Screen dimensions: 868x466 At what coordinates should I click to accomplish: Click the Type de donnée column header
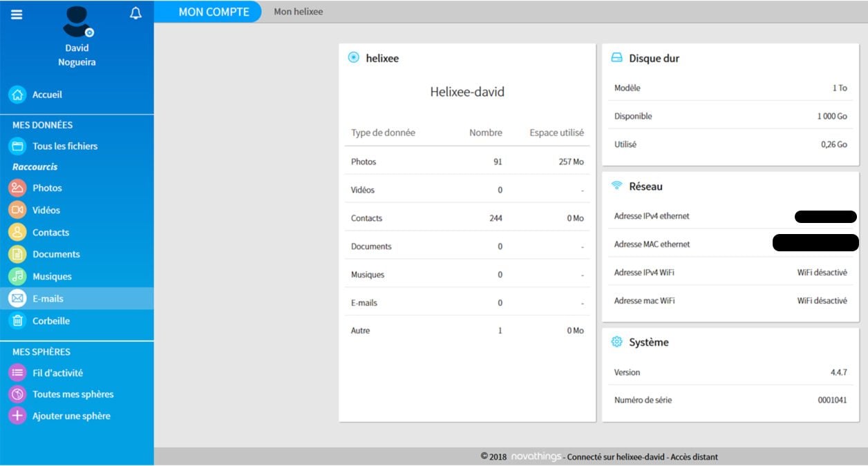click(383, 133)
